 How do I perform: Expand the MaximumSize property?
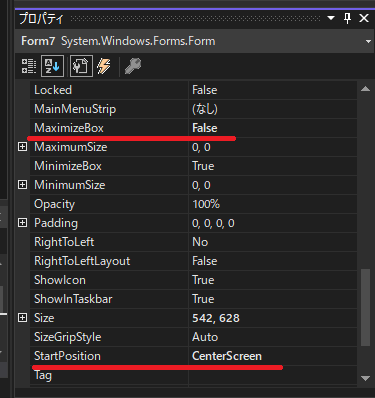tap(22, 147)
